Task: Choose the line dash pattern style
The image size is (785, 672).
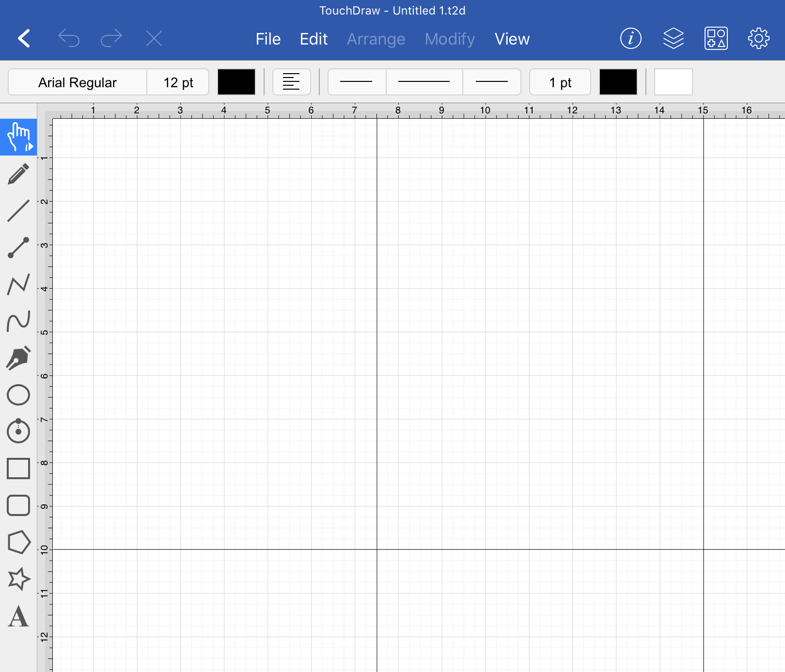Action: [x=424, y=82]
